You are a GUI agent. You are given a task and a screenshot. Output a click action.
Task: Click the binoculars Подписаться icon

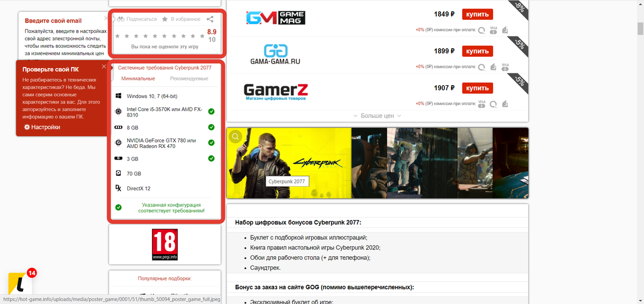120,19
